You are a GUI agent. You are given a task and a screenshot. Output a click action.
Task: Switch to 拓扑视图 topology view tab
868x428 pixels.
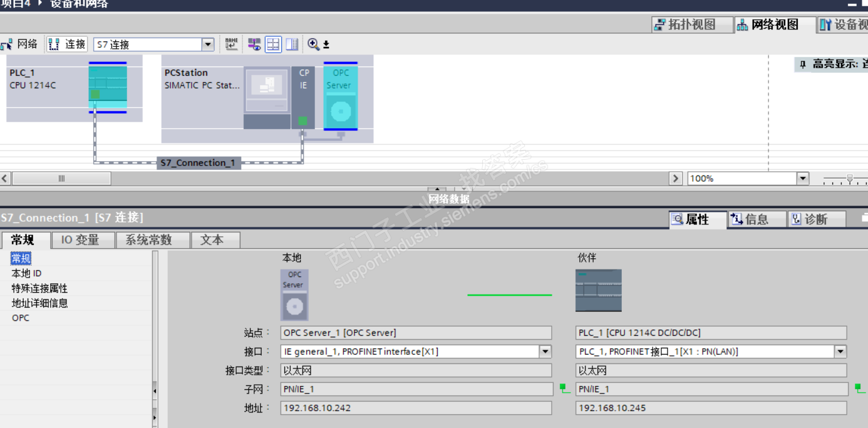(691, 24)
